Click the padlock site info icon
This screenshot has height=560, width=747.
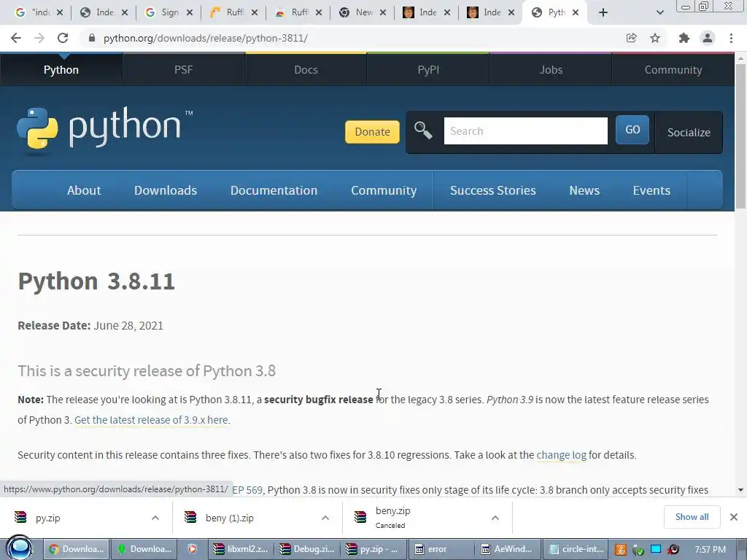(91, 38)
